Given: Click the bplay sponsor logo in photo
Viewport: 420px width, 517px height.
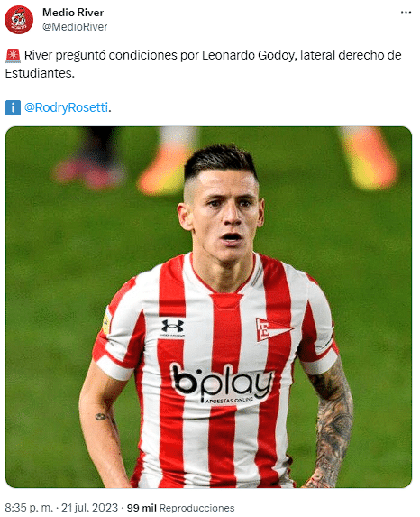Looking at the screenshot, I should tap(223, 383).
